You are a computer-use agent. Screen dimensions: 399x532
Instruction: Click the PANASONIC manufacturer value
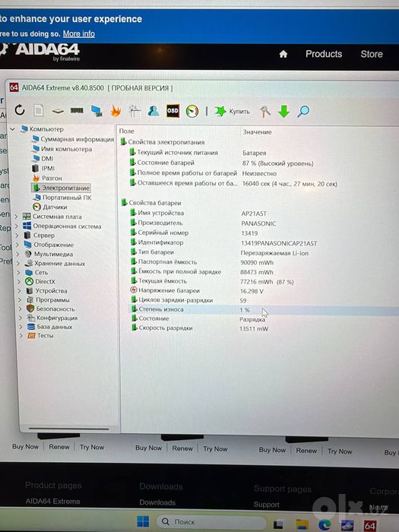[258, 223]
